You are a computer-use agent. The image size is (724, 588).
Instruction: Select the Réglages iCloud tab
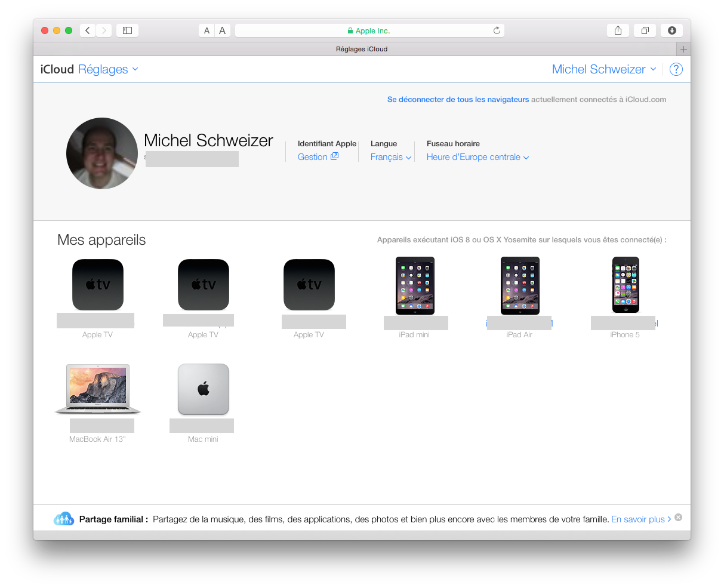361,49
